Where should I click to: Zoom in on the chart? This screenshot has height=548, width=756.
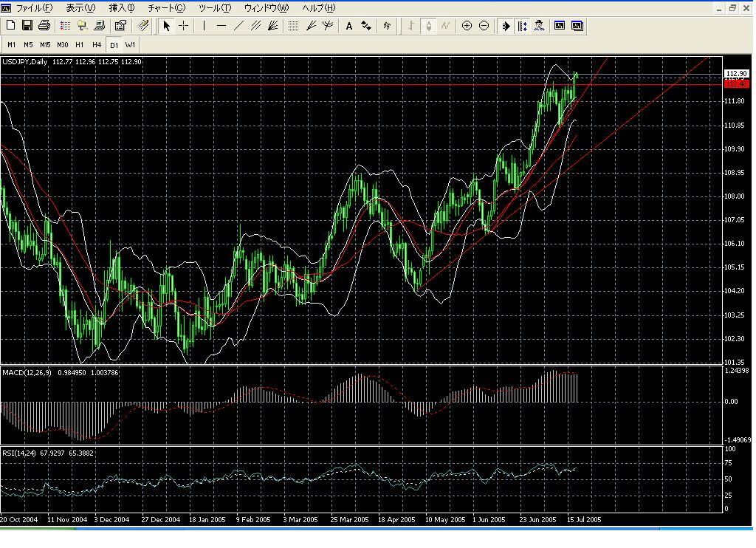466,26
